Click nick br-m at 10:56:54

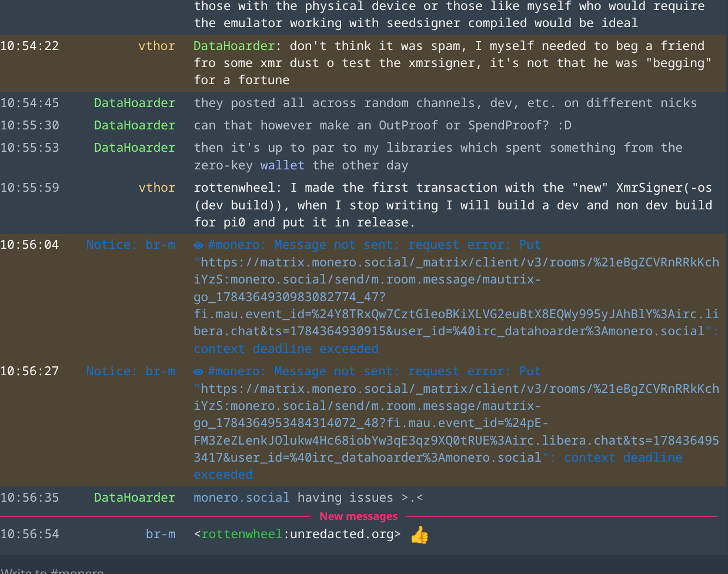(x=161, y=534)
